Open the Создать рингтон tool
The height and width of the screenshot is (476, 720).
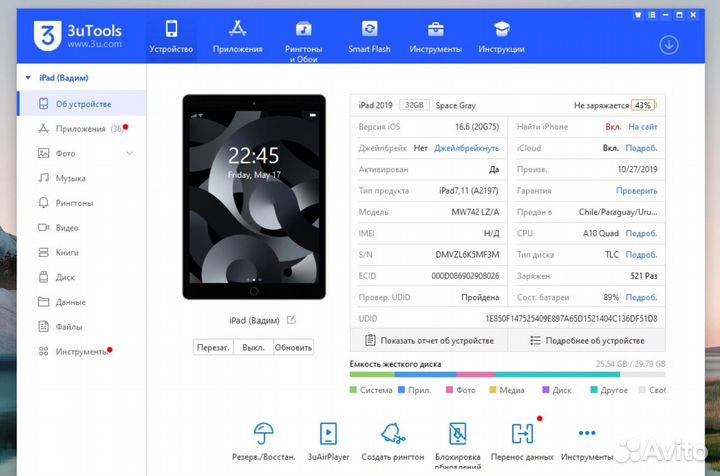[393, 441]
